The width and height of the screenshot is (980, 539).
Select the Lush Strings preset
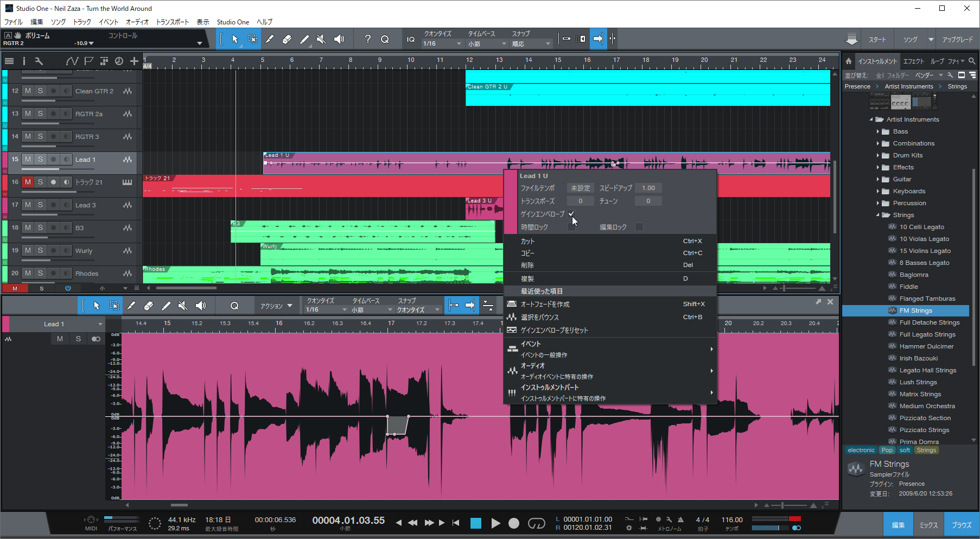pyautogui.click(x=918, y=382)
